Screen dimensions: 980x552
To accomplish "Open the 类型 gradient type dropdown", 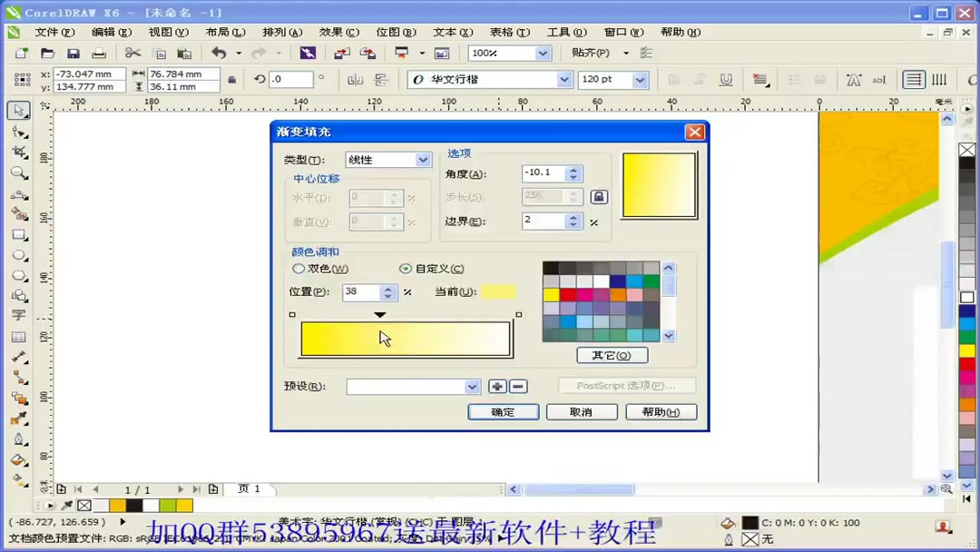I will pyautogui.click(x=422, y=159).
